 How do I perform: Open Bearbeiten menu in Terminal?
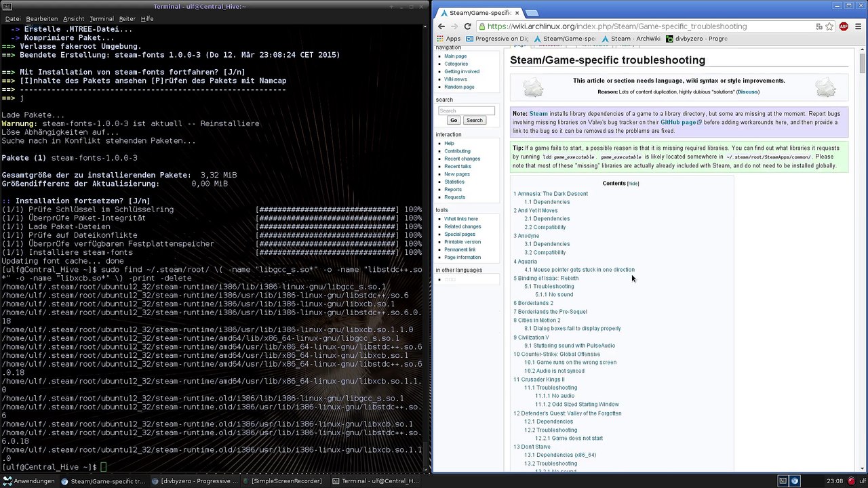(42, 19)
